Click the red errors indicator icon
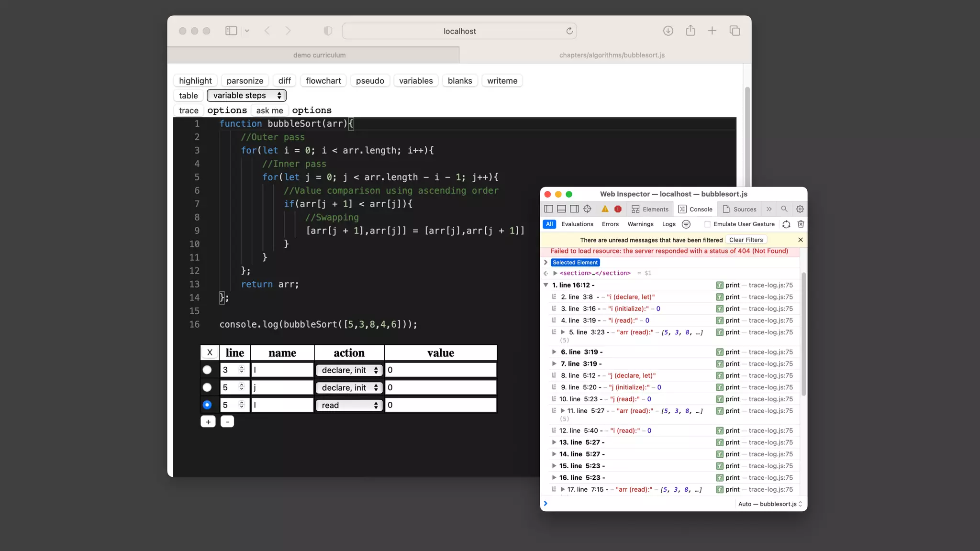980x551 pixels. pos(618,209)
